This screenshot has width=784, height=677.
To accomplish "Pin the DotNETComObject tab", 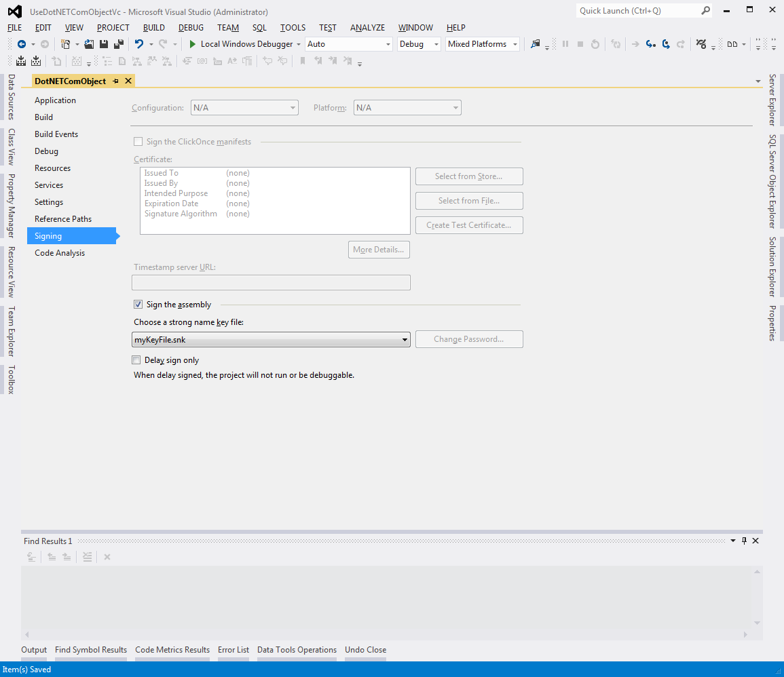I will pos(116,81).
